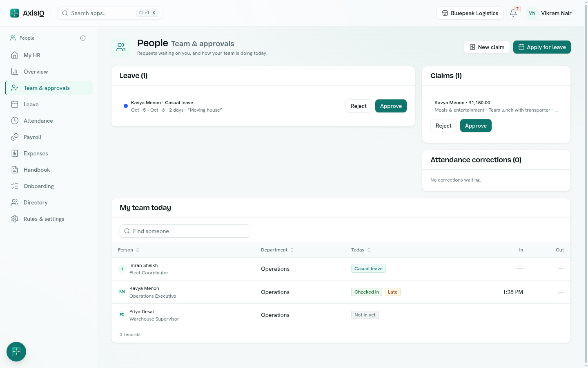Open the notifications bell
Image resolution: width=588 pixels, height=368 pixels.
coord(513,13)
